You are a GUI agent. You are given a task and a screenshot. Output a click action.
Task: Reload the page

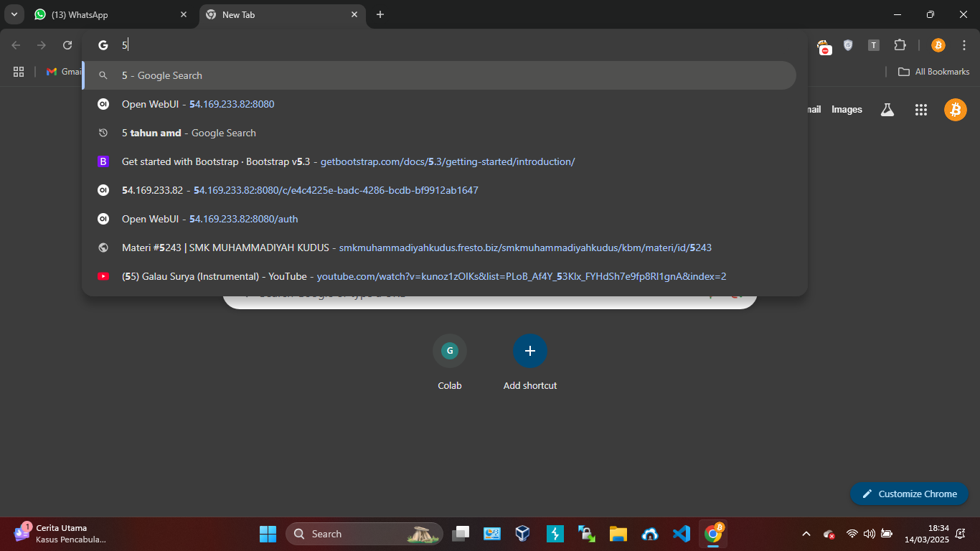(67, 45)
